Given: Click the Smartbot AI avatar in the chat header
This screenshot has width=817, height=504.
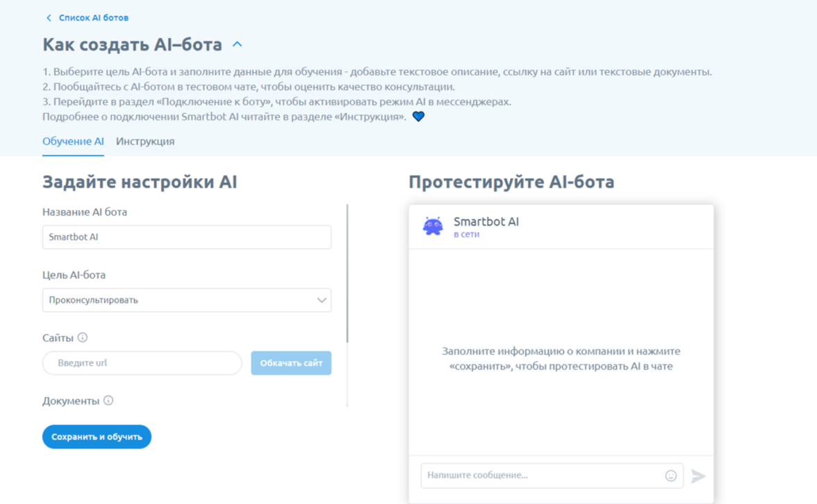Looking at the screenshot, I should 433,226.
